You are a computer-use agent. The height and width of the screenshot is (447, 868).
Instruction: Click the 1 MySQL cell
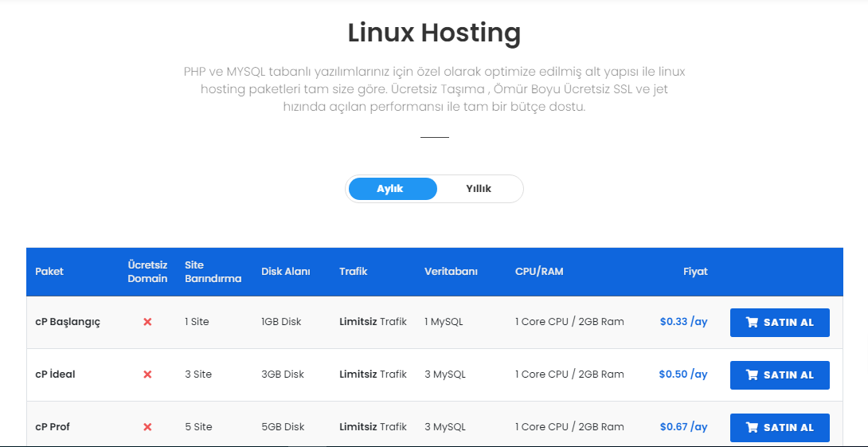(x=444, y=322)
